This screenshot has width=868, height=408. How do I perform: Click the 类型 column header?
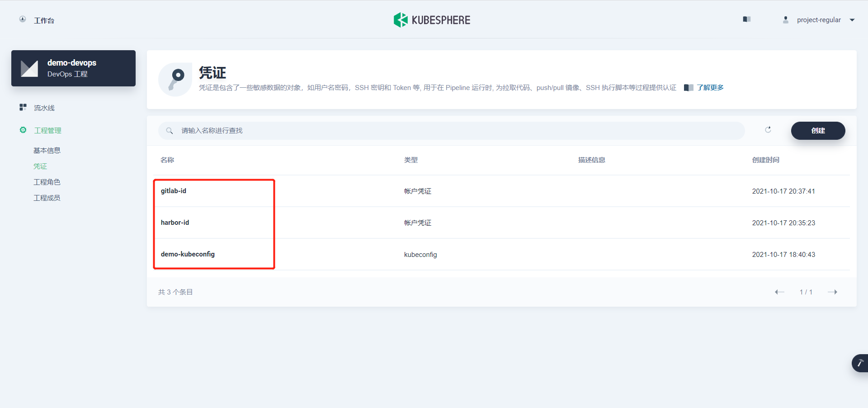411,160
